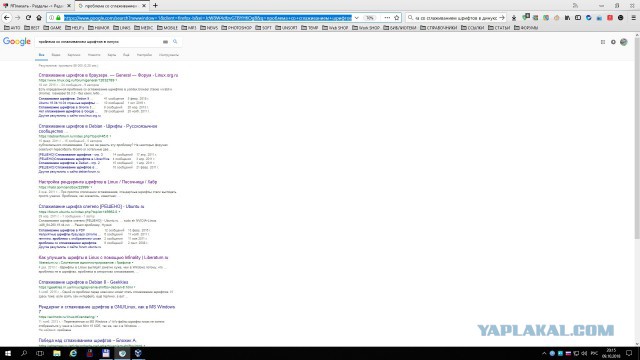Open the LINKS bookmarks folder

point(122,28)
